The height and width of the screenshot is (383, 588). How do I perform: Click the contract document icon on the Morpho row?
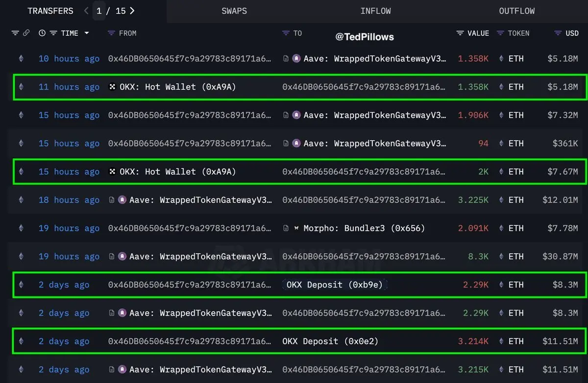click(286, 229)
